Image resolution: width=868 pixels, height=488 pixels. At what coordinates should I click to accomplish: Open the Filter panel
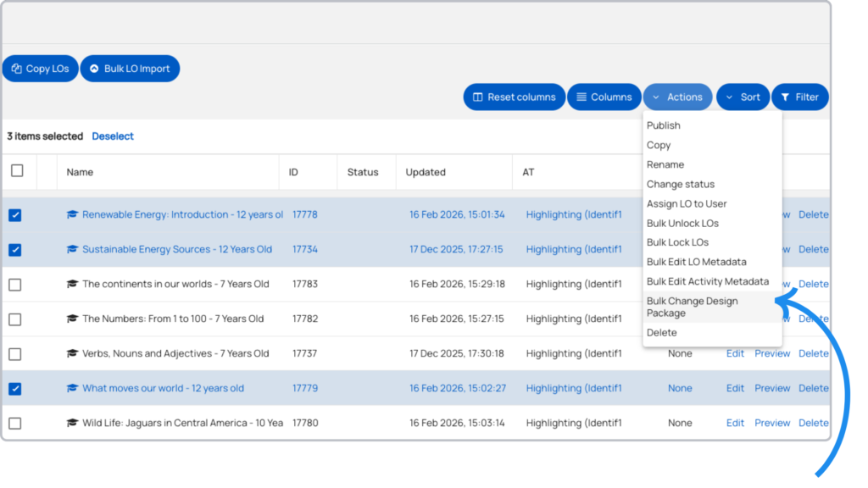[x=799, y=97]
